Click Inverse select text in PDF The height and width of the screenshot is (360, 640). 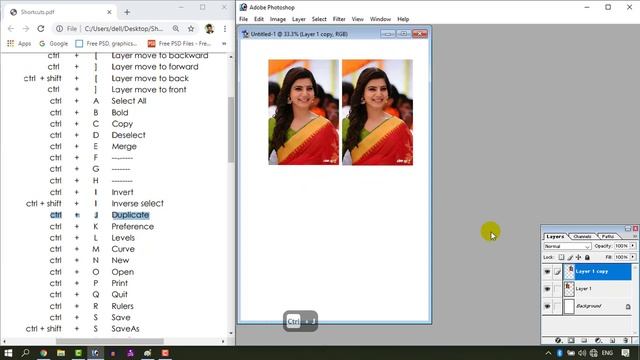pos(138,203)
